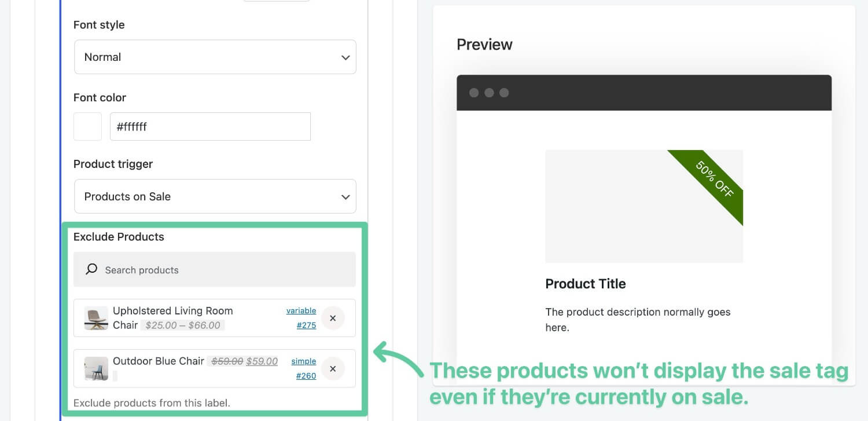The width and height of the screenshot is (868, 421).
Task: Click the #ffffff hex color field
Action: tap(210, 126)
